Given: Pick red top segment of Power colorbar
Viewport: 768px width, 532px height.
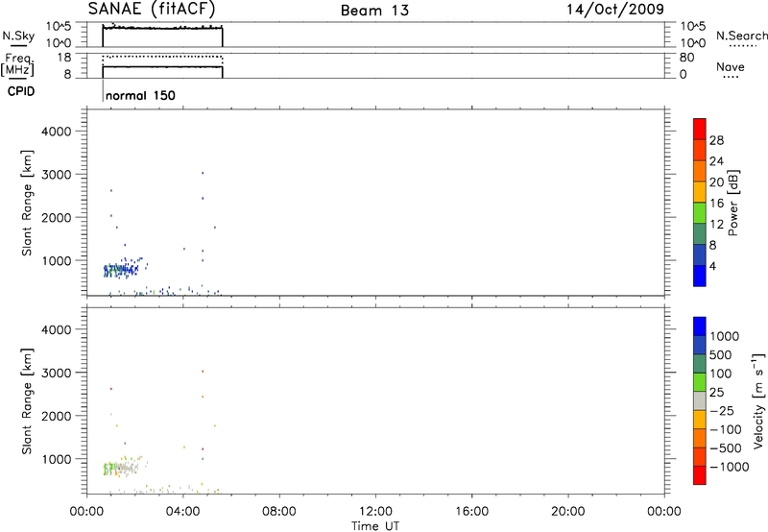Looking at the screenshot, I should tap(700, 130).
